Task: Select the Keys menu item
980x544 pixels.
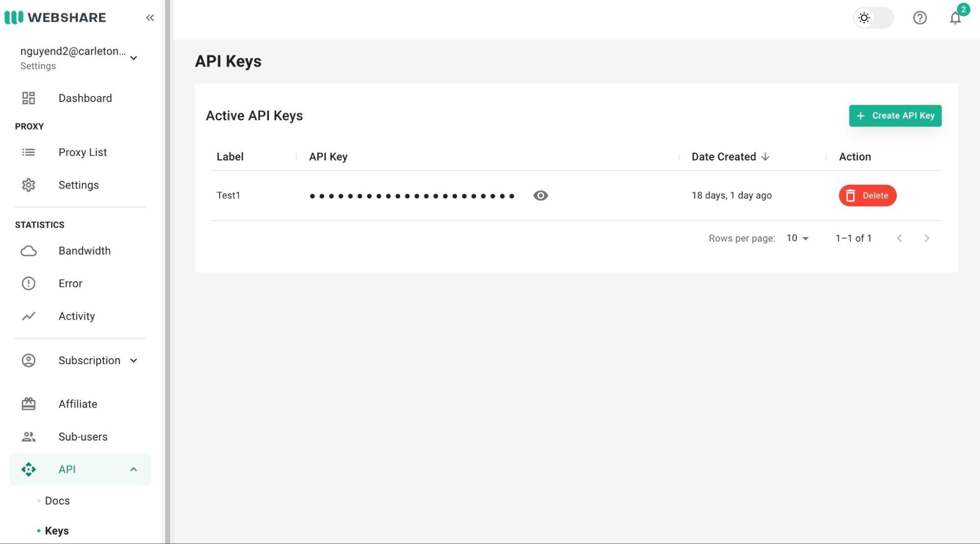Action: [x=56, y=530]
